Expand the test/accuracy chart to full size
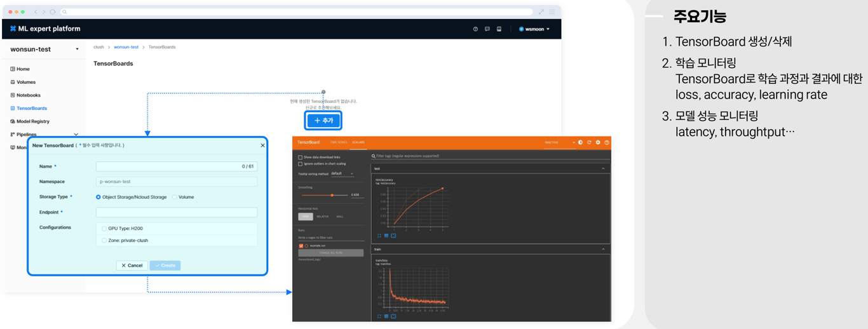The width and height of the screenshot is (868, 329). 379,236
